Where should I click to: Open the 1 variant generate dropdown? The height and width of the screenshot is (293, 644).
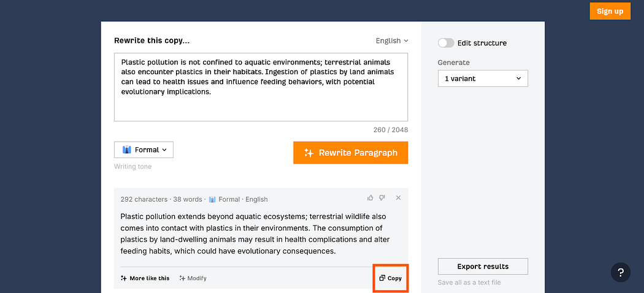coord(483,78)
